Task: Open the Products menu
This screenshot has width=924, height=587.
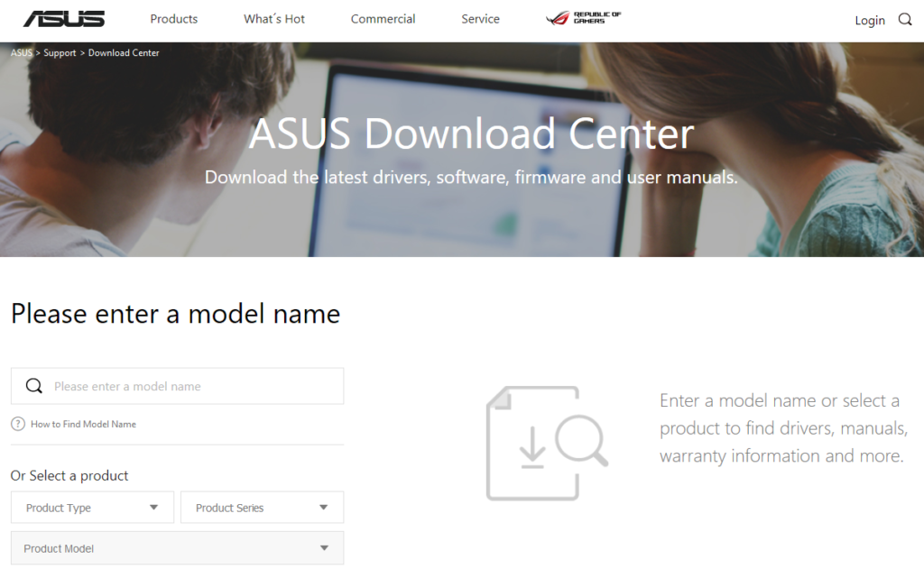Action: click(x=174, y=19)
